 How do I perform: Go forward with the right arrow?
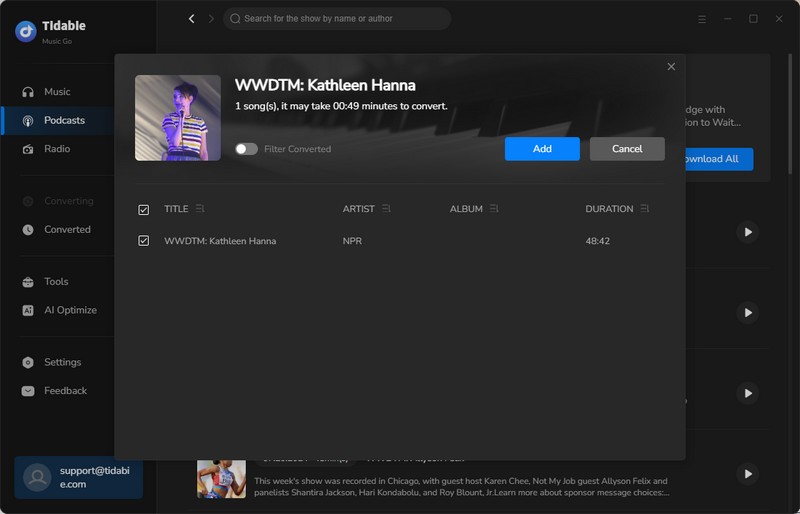(211, 19)
